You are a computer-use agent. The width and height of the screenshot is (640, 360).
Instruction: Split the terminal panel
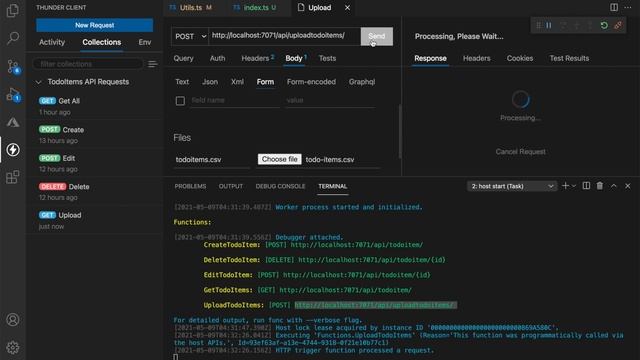pos(586,186)
